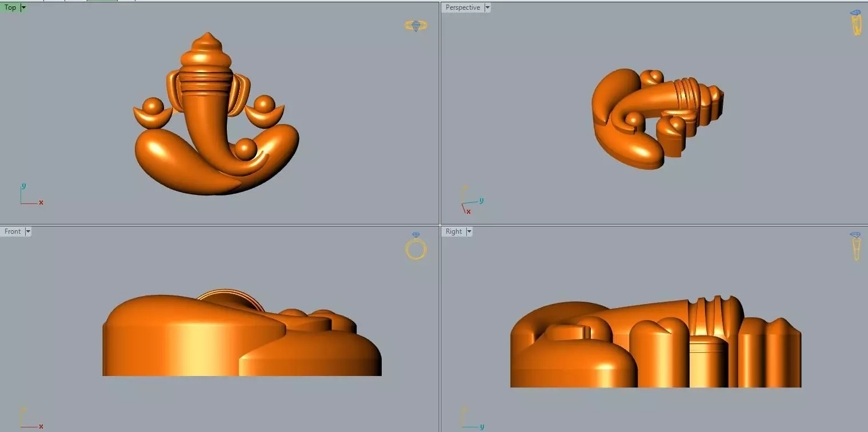Viewport: 868px width, 432px height.
Task: Click the Perspective viewport title label
Action: pyautogui.click(x=463, y=7)
